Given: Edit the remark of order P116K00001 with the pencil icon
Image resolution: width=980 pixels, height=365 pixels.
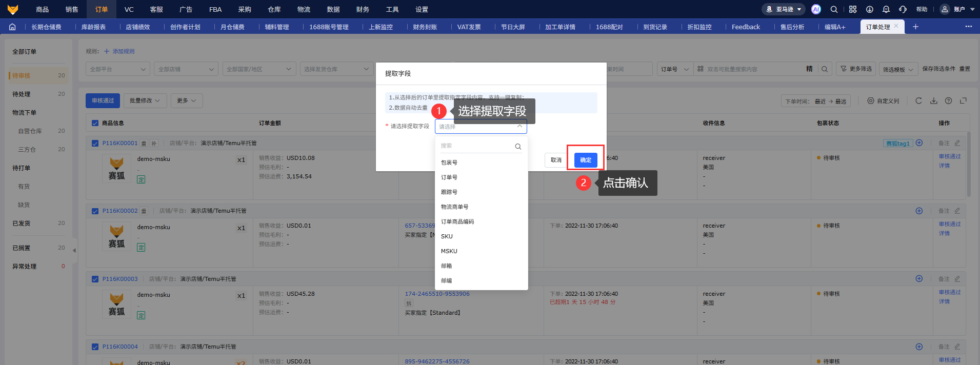Looking at the screenshot, I should point(957,143).
